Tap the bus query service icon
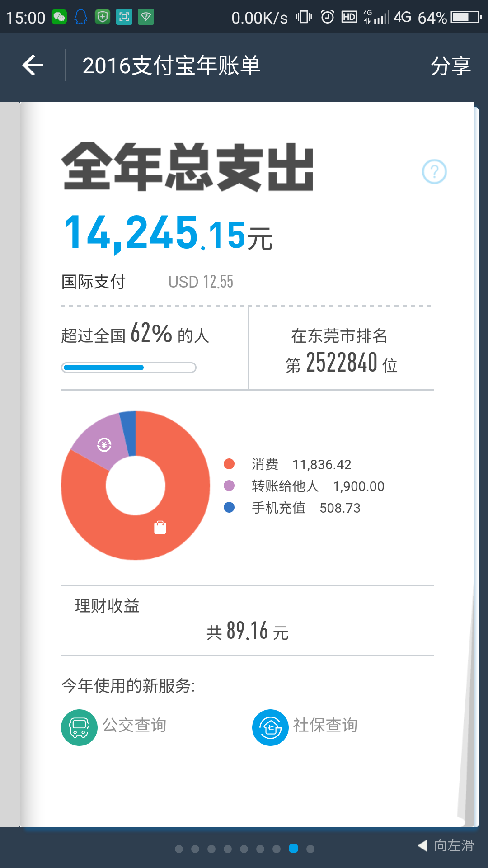 pyautogui.click(x=79, y=727)
